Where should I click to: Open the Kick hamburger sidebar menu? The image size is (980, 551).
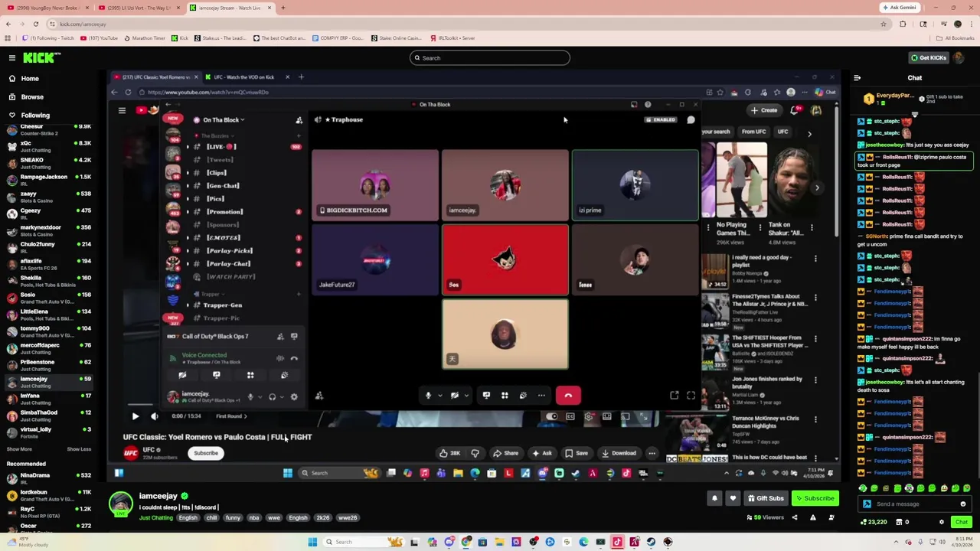(x=12, y=57)
